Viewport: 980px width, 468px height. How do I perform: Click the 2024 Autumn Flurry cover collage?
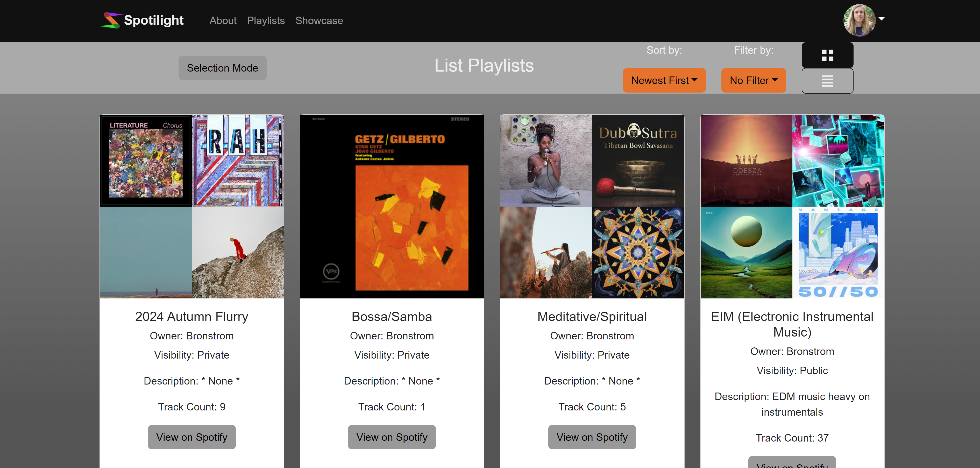click(x=192, y=206)
